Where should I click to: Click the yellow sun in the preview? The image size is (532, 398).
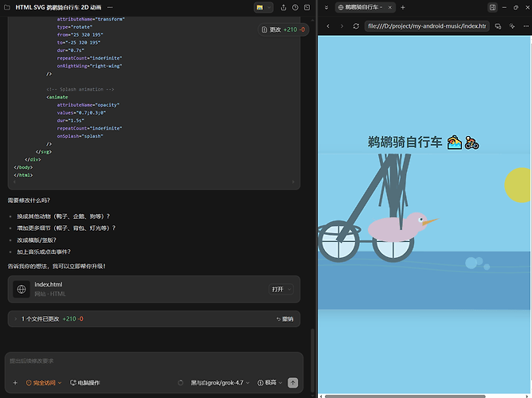518,185
